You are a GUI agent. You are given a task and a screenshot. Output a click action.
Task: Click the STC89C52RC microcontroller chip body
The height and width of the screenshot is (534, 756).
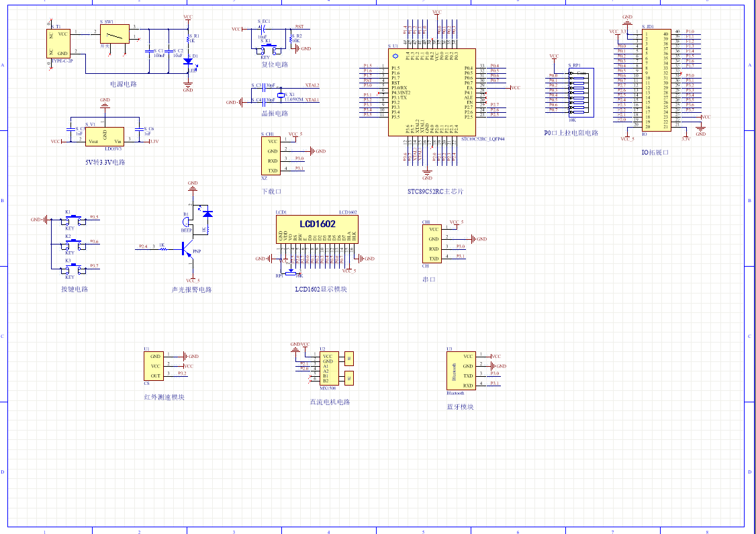(432, 92)
